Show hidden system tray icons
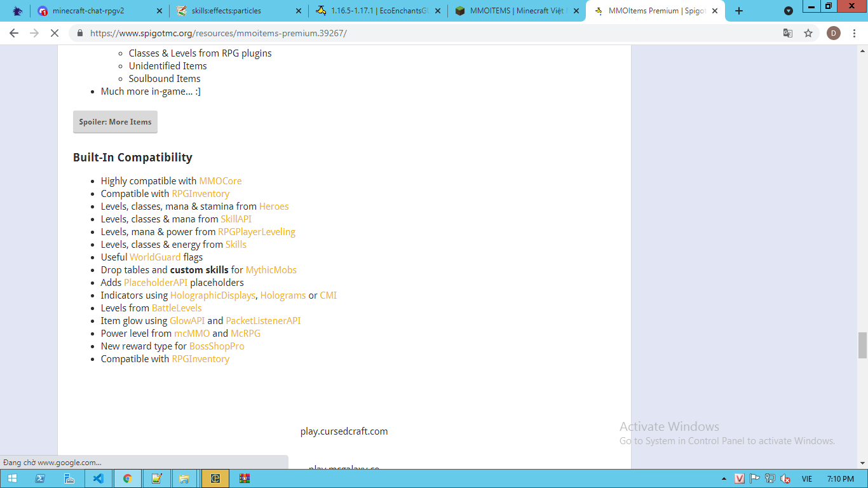The image size is (868, 488). click(x=724, y=478)
